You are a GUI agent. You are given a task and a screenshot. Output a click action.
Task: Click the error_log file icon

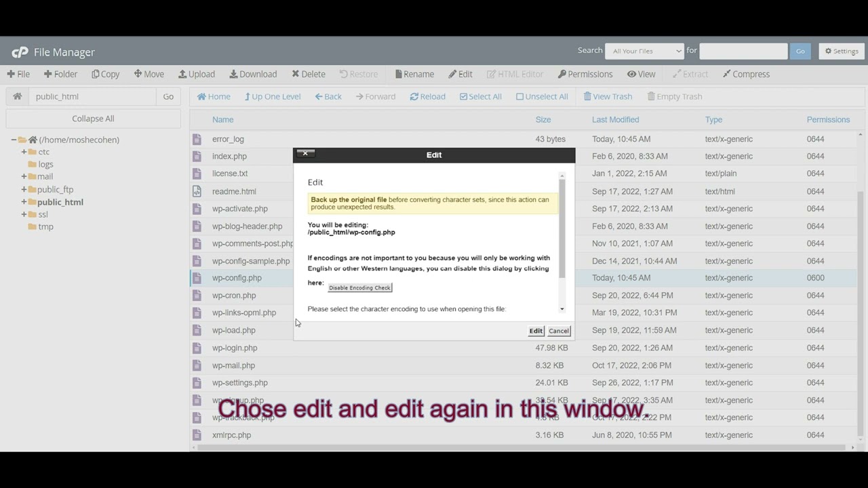click(x=197, y=139)
